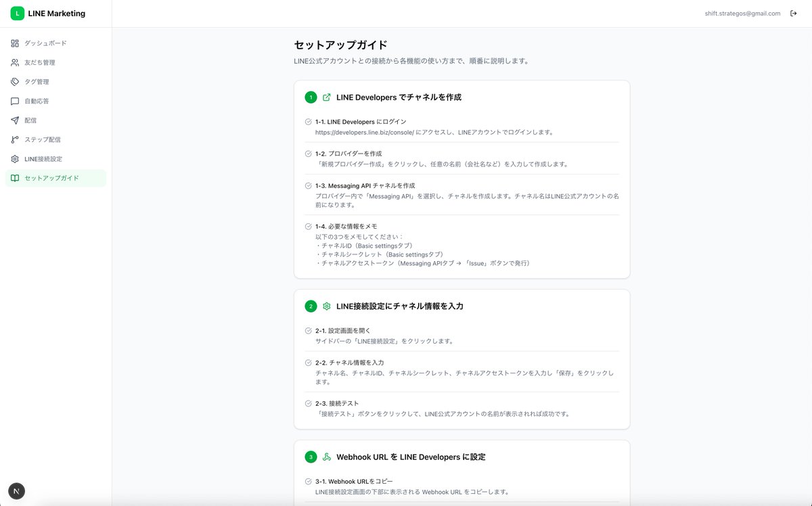Click the shift.strategos@gmail.com account email
The width and height of the screenshot is (812, 506).
click(742, 14)
